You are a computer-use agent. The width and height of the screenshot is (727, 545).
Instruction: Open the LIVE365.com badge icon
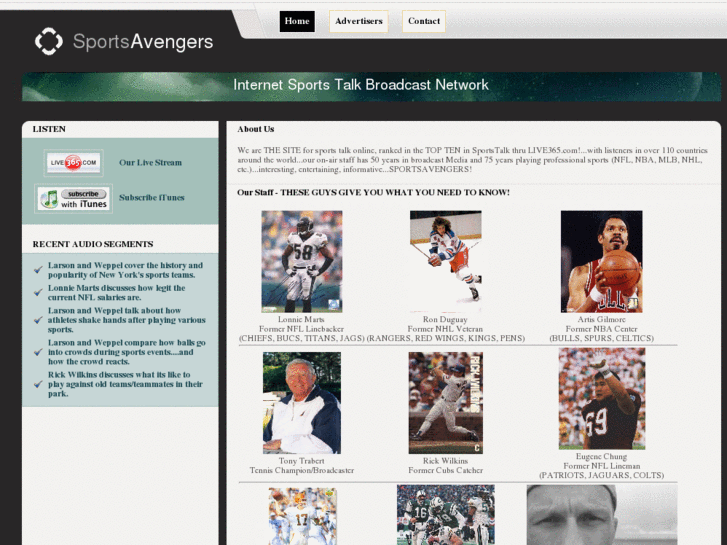74,163
